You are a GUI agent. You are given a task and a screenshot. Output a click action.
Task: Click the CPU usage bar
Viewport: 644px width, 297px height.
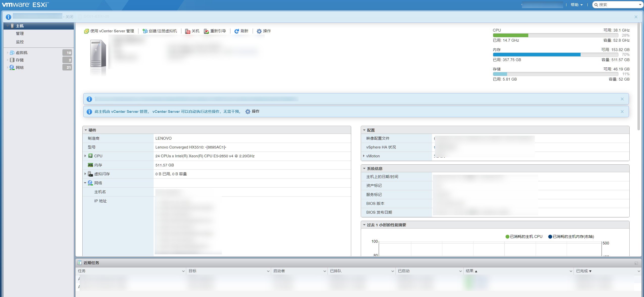pyautogui.click(x=555, y=35)
